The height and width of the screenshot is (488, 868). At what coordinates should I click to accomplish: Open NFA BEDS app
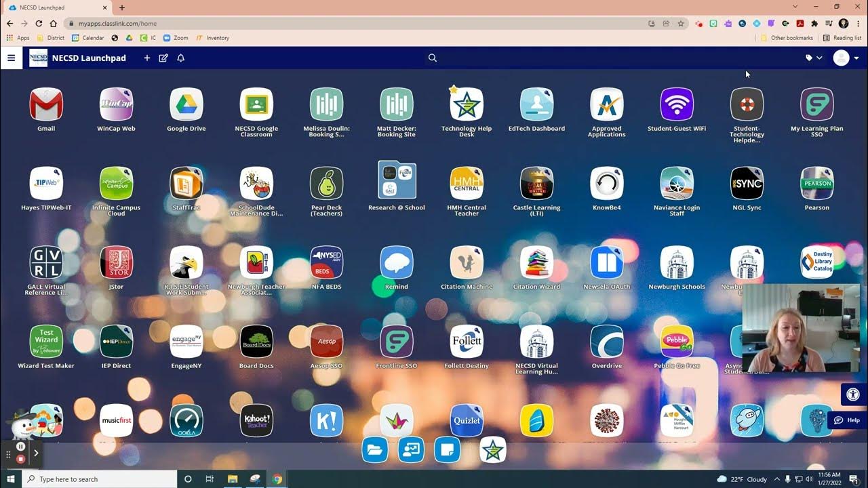pyautogui.click(x=326, y=262)
